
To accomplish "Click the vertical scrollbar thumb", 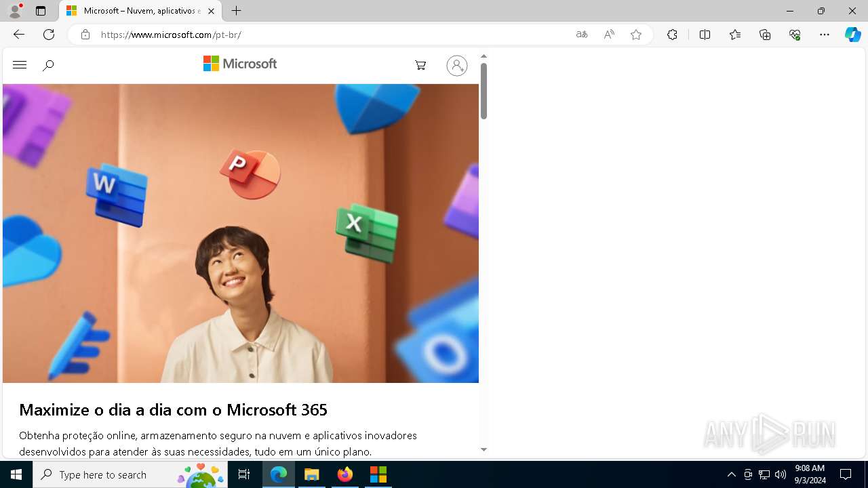I will click(484, 91).
